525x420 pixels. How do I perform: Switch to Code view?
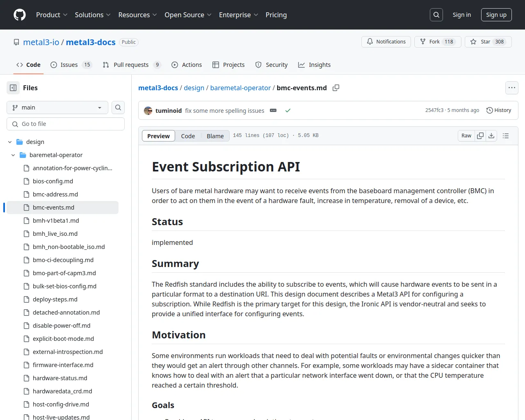point(188,136)
